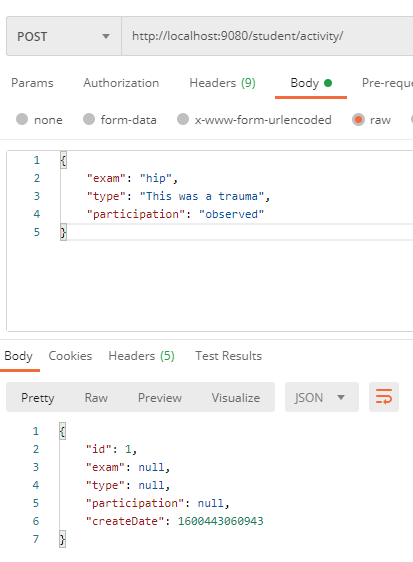Collapse request JSON at opening brace
Image resolution: width=413 pixels, height=562 pixels.
(63, 160)
